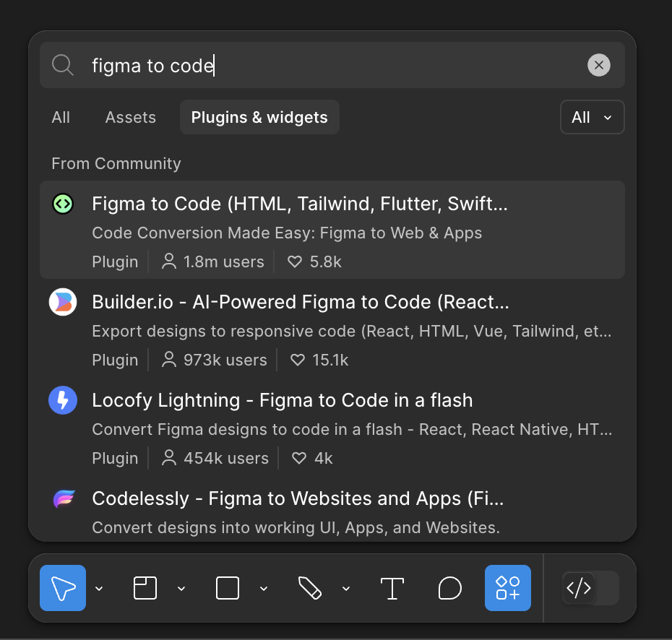Click the 'Plugin' label under Builder.io
This screenshot has height=640, width=672.
click(x=115, y=360)
